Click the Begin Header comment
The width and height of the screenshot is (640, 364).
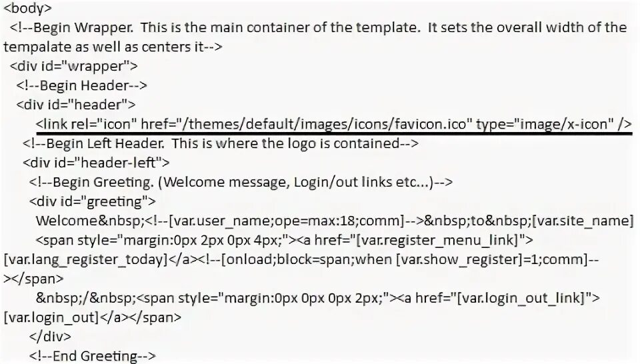pyautogui.click(x=81, y=86)
